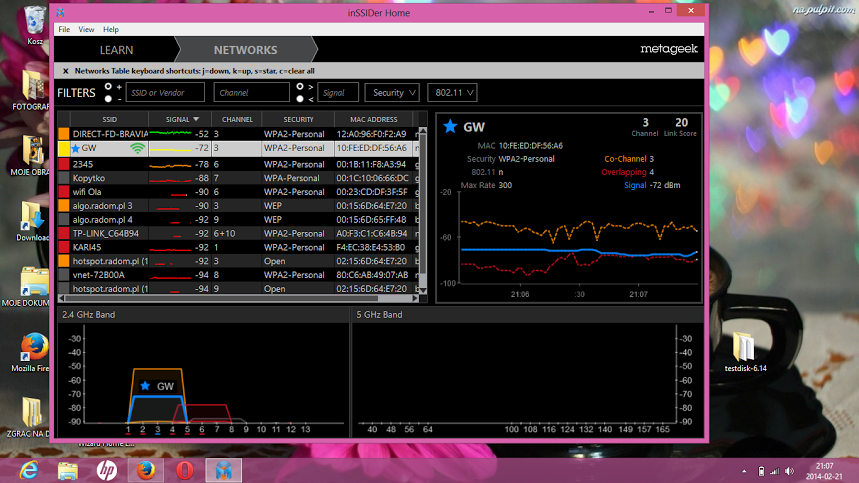The width and height of the screenshot is (859, 483).
Task: Click the Link Score value 20
Action: 681,123
